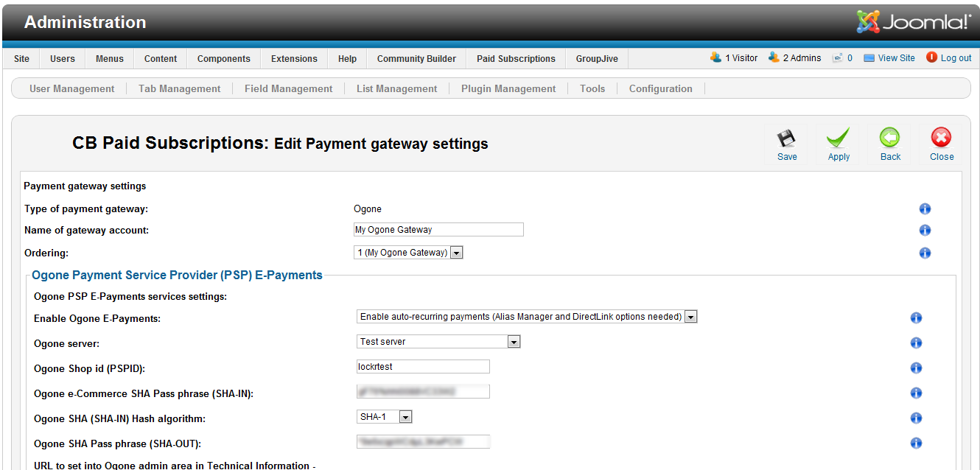Show info for Enable Ogone E-Payments
The width and height of the screenshot is (980, 470).
[917, 318]
